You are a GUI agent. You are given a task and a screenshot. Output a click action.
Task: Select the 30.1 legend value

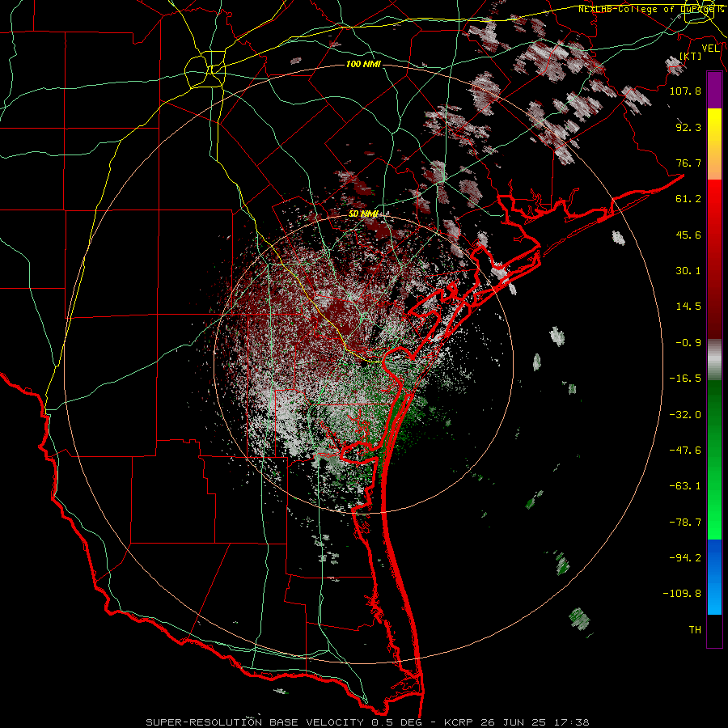[x=688, y=271]
